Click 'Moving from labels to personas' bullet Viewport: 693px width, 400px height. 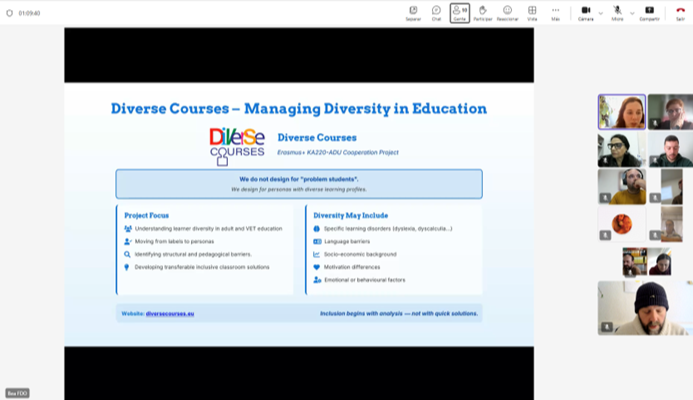click(x=174, y=241)
